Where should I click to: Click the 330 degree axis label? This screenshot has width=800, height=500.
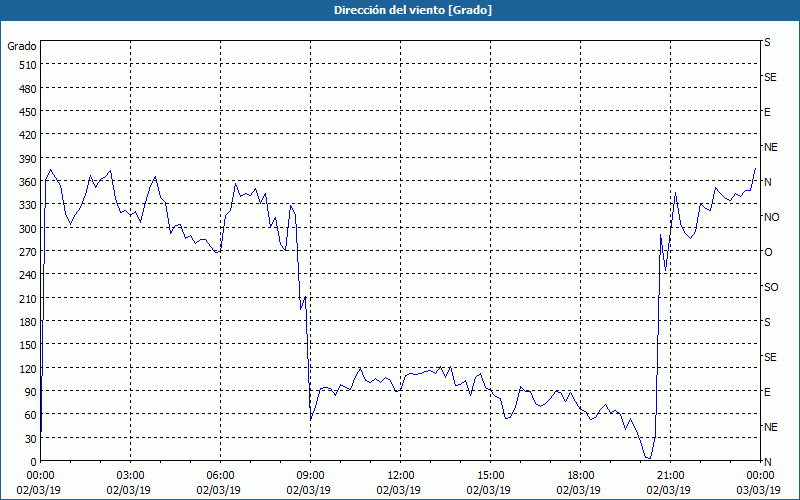click(x=27, y=205)
